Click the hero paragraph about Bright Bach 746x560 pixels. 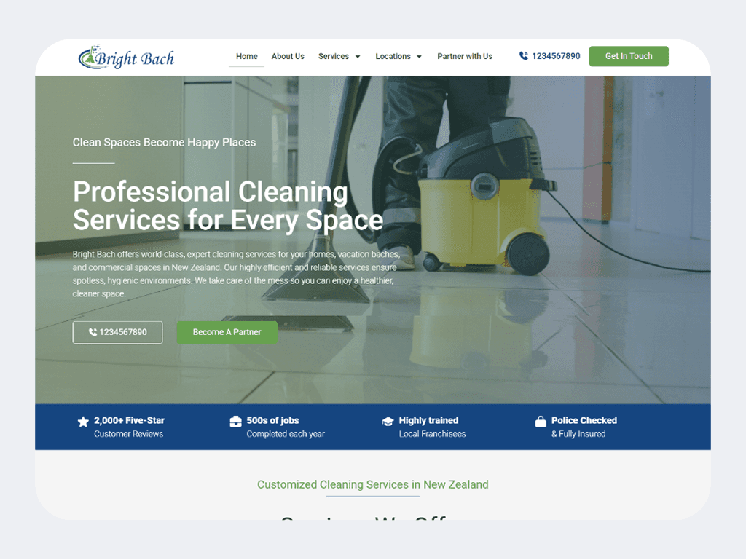point(237,274)
